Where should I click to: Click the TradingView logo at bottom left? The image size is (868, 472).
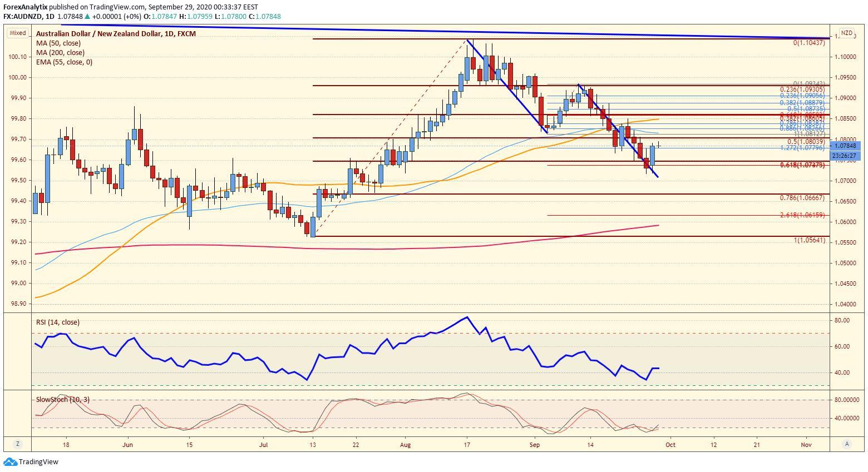31,461
